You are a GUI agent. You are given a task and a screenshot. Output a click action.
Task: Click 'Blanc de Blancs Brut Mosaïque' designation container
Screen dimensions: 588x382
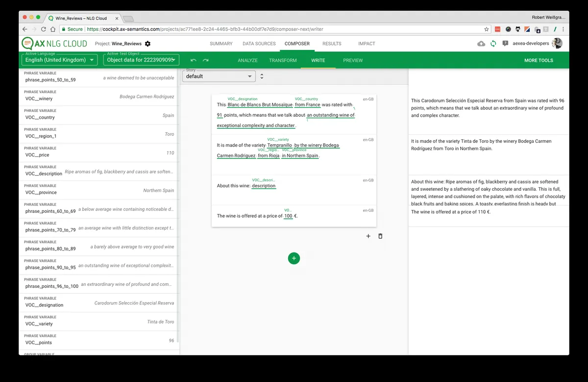point(260,104)
